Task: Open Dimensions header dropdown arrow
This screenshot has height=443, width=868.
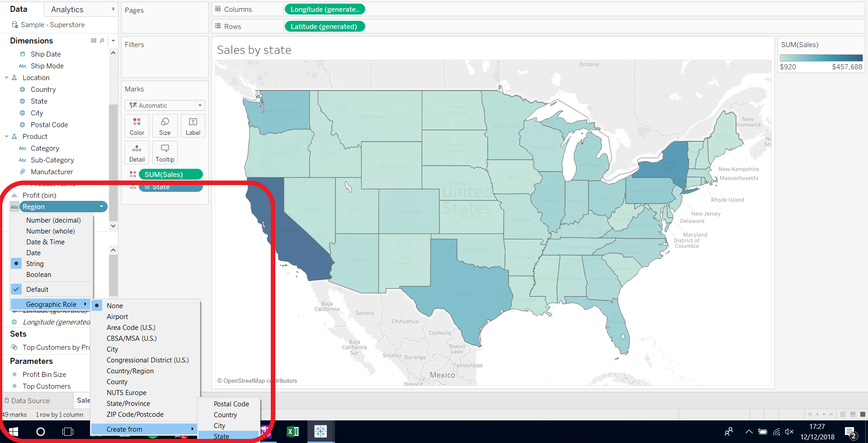Action: click(x=113, y=41)
